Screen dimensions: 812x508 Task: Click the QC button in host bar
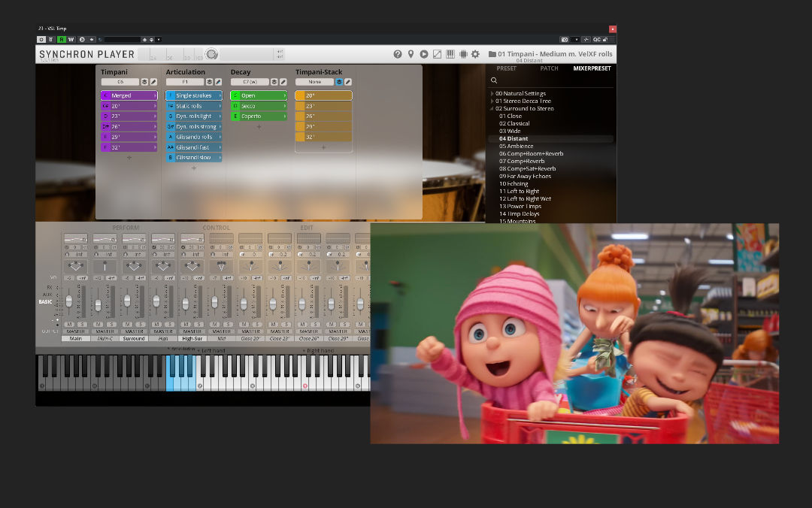596,39
